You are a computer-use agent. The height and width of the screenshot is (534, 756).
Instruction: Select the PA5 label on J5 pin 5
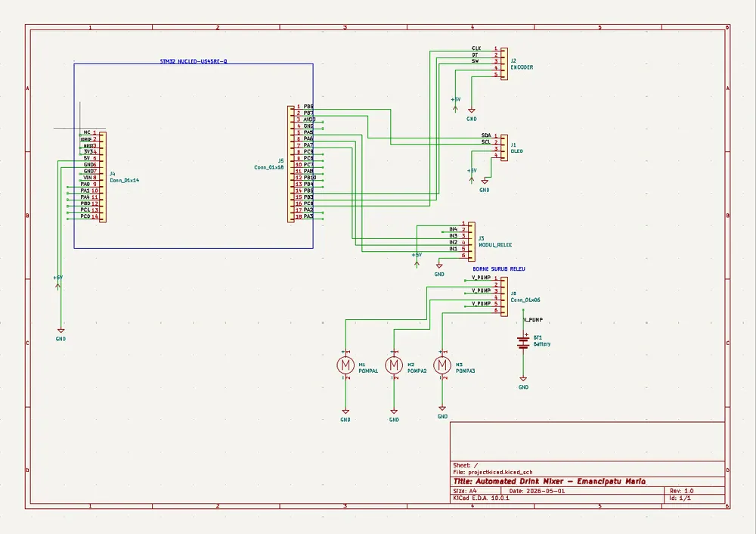[x=308, y=132]
